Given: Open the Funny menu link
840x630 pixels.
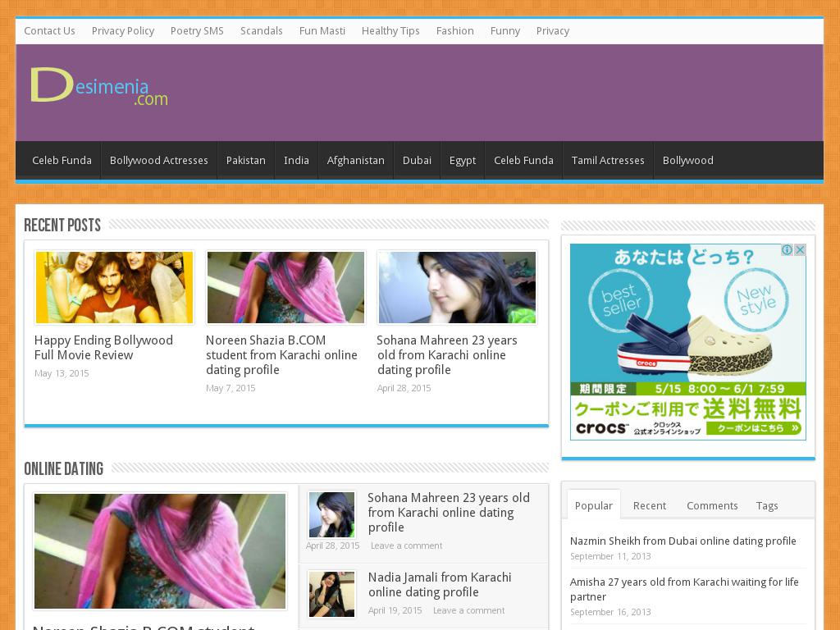Looking at the screenshot, I should coord(505,31).
